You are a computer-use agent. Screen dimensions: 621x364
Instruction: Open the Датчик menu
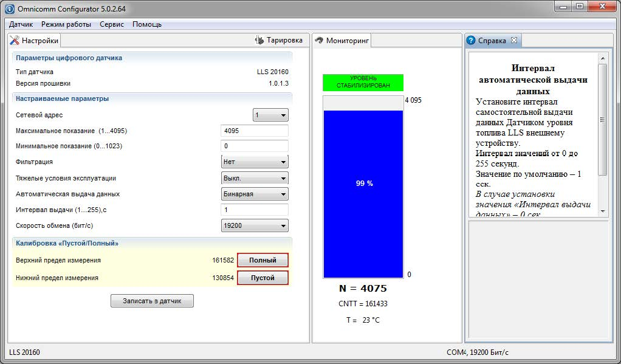point(21,24)
